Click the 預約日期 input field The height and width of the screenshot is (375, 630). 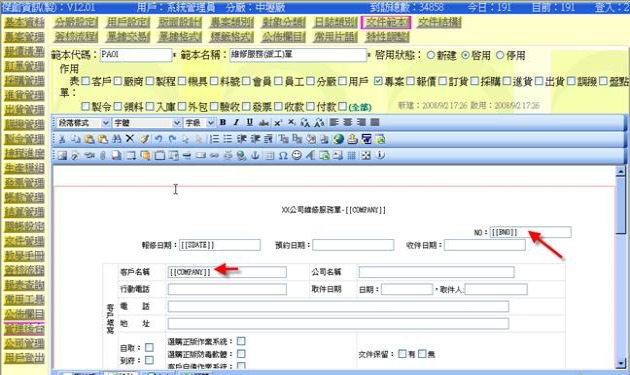click(x=353, y=245)
